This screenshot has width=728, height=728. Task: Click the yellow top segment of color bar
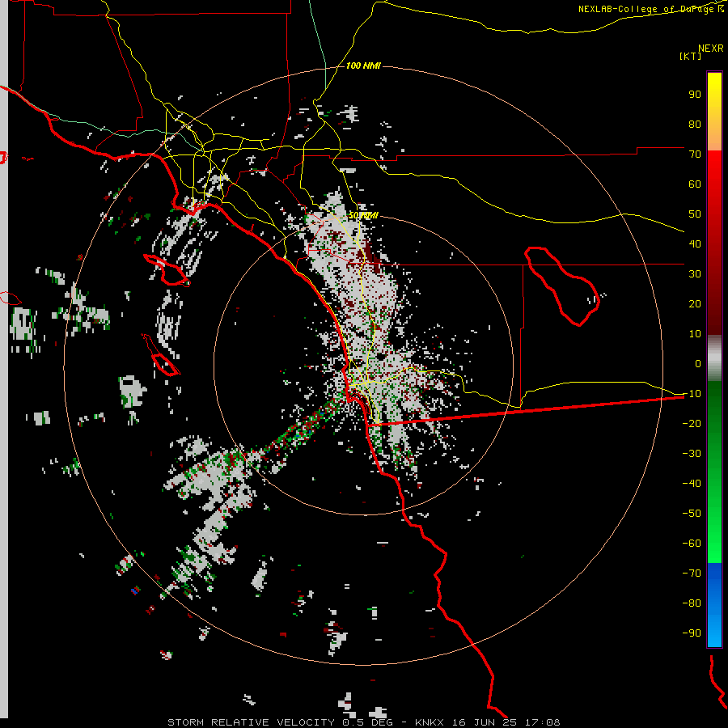click(x=714, y=112)
